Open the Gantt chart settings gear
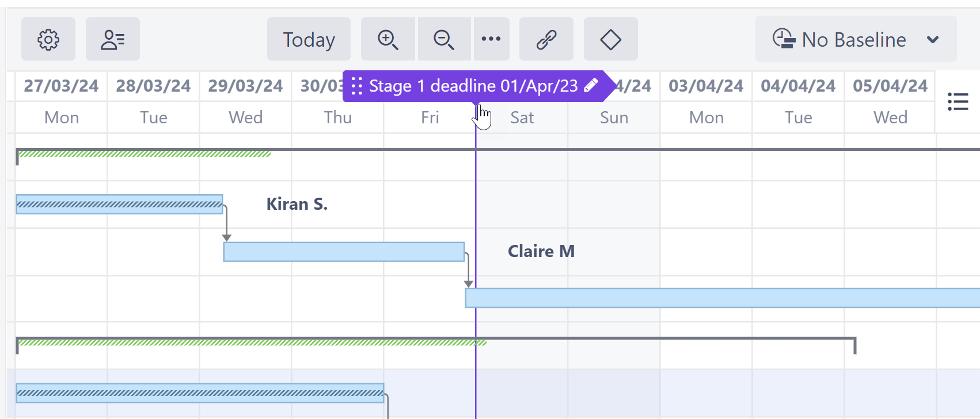 point(48,39)
